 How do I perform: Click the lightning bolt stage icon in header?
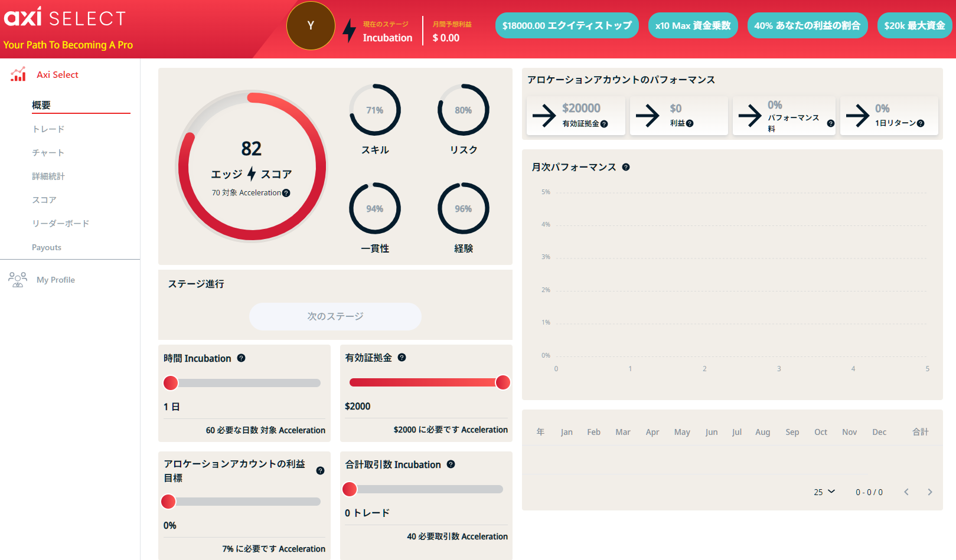pyautogui.click(x=350, y=31)
